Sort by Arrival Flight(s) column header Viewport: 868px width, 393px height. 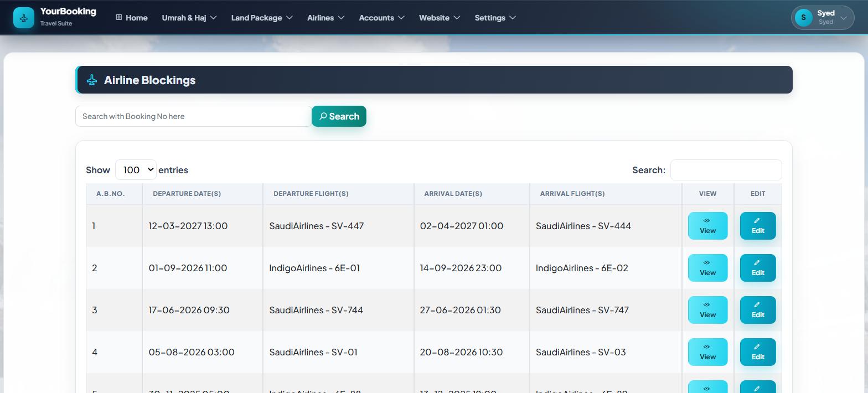(606, 194)
